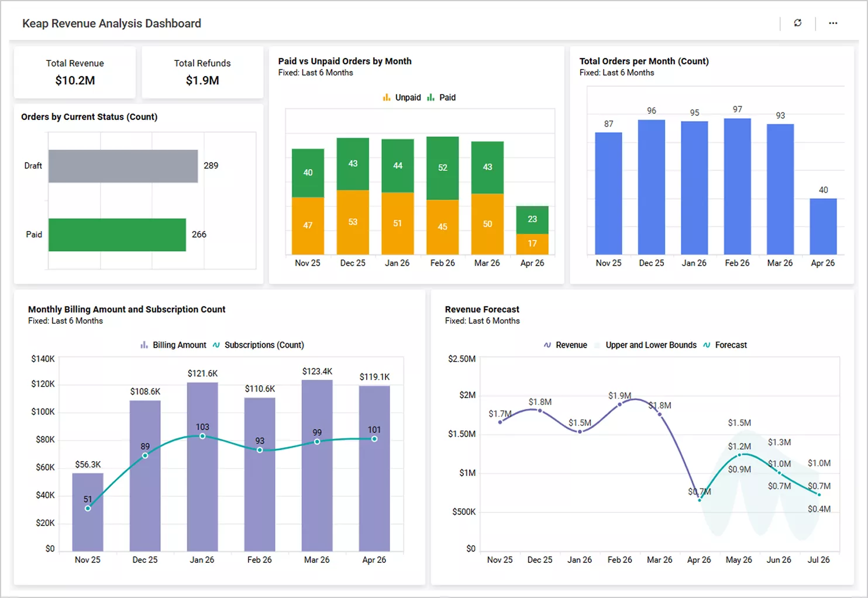Click the Apr 26 revenue point $0.7M
This screenshot has height=598, width=868.
pyautogui.click(x=700, y=500)
